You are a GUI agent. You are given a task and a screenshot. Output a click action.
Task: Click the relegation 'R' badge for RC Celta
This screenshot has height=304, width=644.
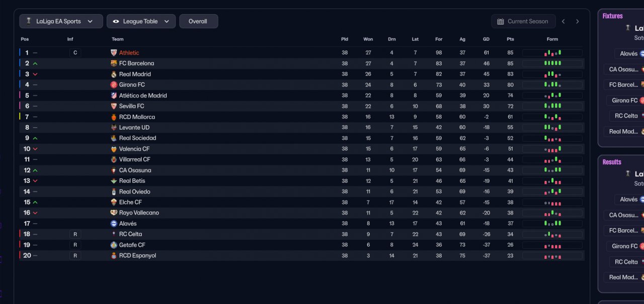point(75,234)
